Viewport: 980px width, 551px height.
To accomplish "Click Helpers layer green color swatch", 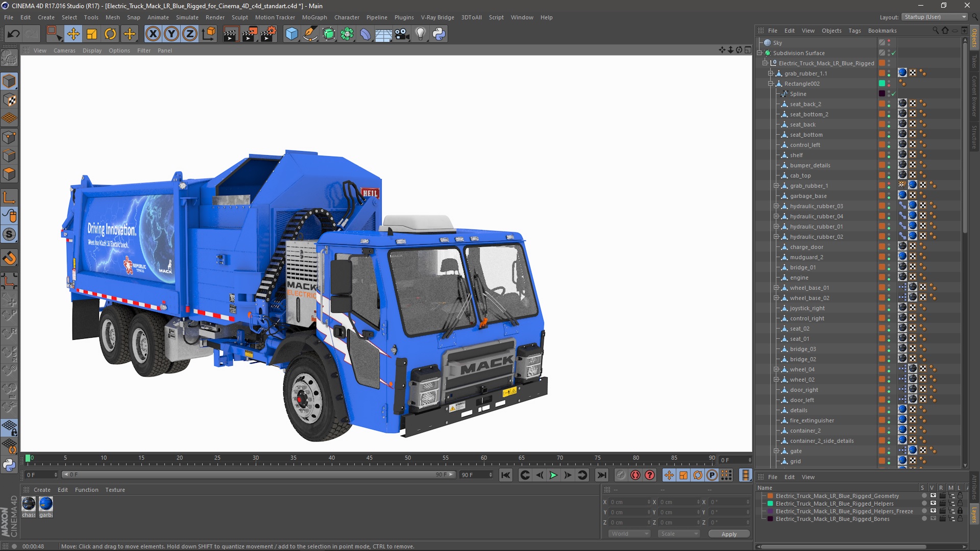I will (770, 504).
